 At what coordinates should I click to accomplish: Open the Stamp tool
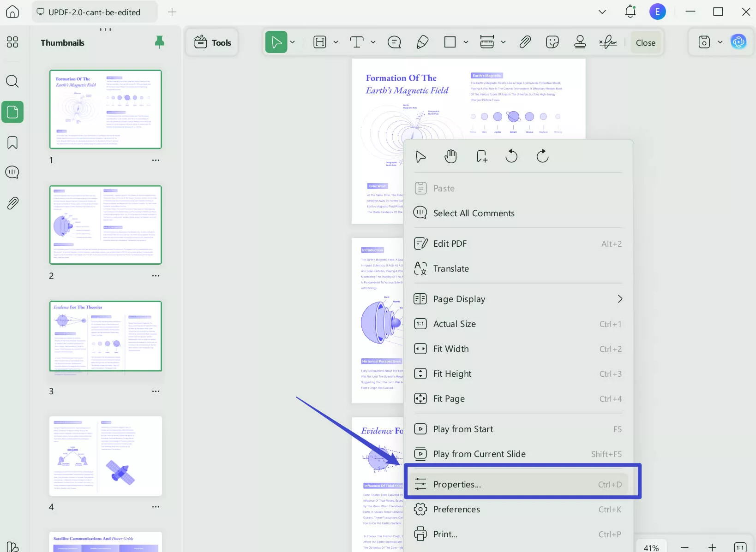click(580, 42)
